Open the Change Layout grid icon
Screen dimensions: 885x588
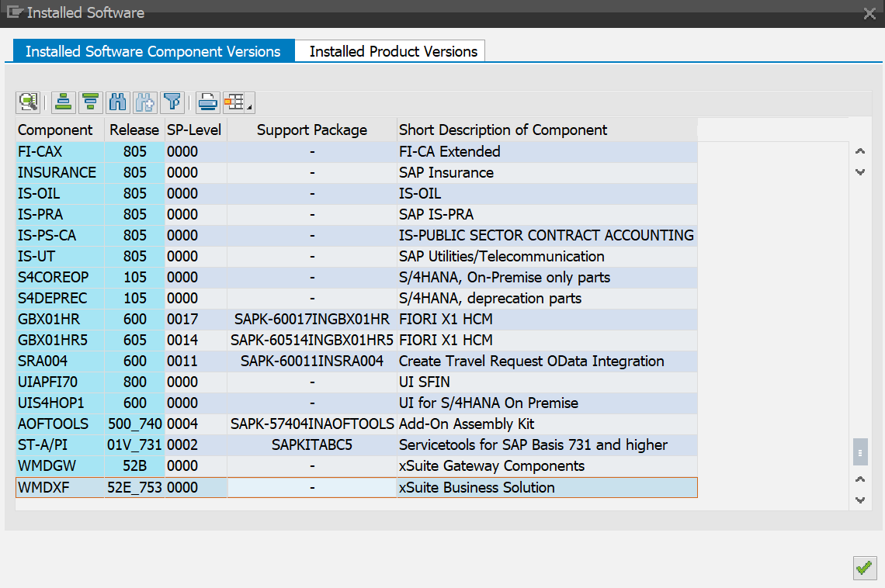pyautogui.click(x=234, y=102)
